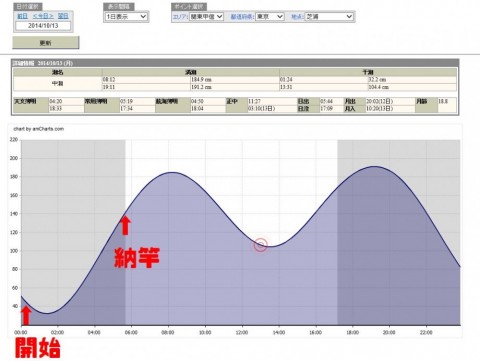Screen dimensions: 480x361
Task: Click the chart by amCharts.com link
Action: 39,129
